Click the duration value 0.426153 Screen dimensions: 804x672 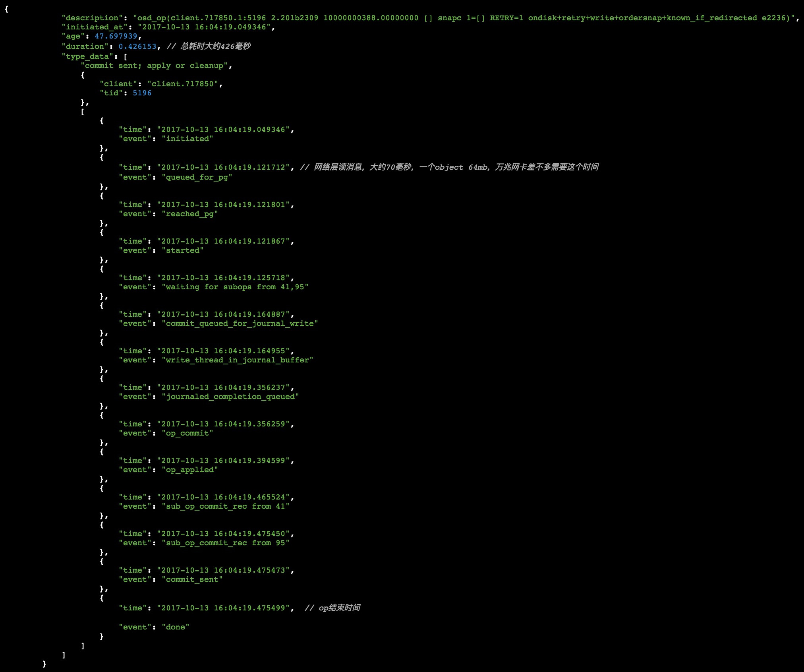coord(137,46)
